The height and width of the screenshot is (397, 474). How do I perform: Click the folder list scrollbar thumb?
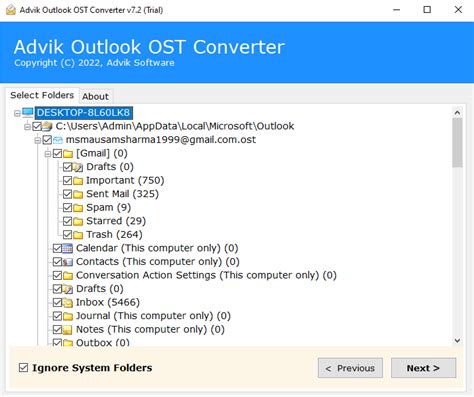pyautogui.click(x=457, y=142)
